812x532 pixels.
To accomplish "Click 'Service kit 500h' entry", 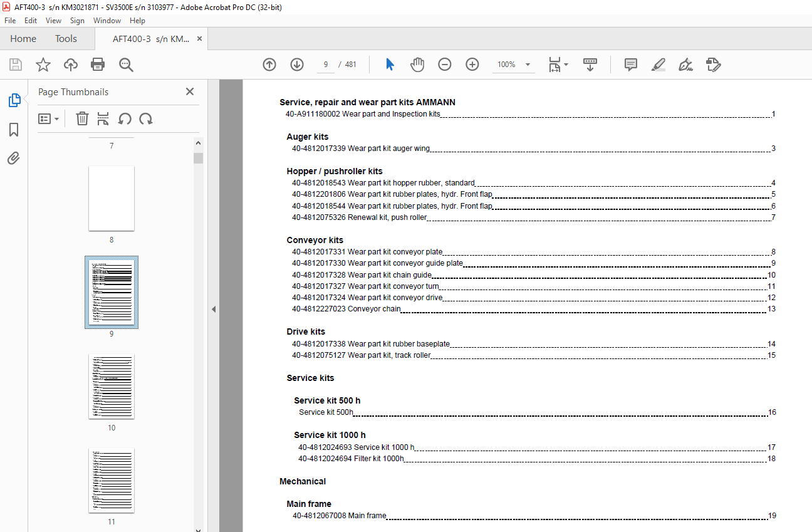I will click(326, 412).
